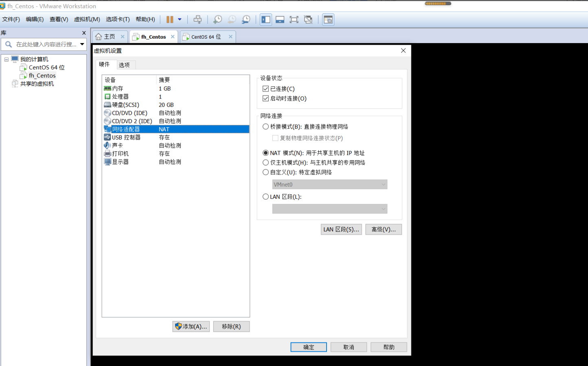Switch to the 选项 tab
The width and height of the screenshot is (588, 366).
(x=124, y=65)
